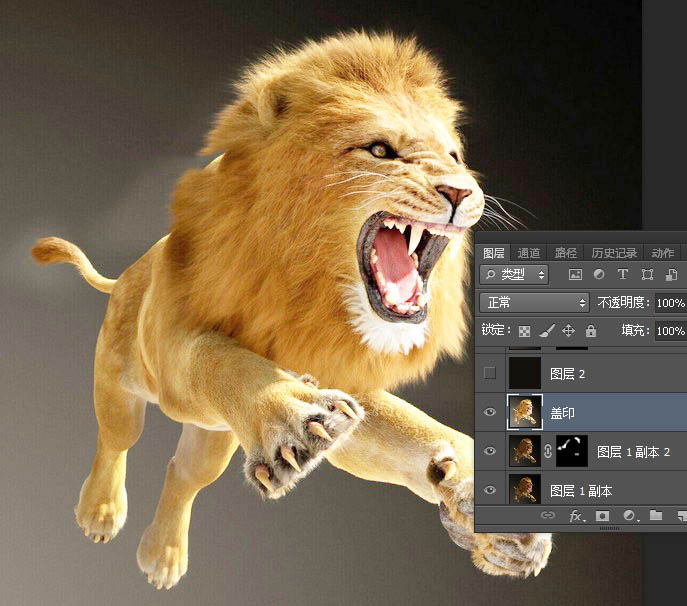Select the 图层 1 副本 2 layer mask thumbnail
This screenshot has height=606, width=687.
pyautogui.click(x=572, y=451)
